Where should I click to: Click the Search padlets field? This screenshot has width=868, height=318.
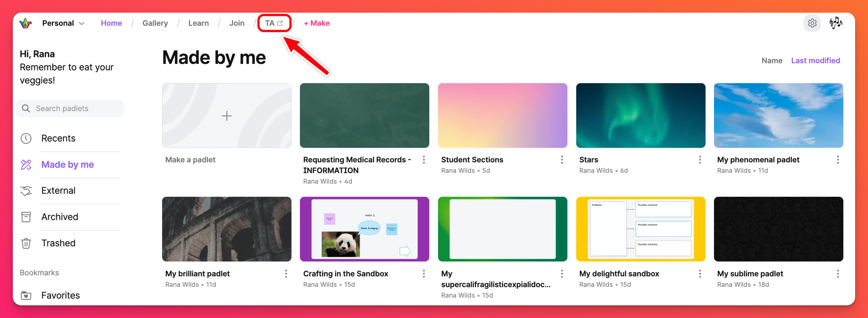[70, 109]
